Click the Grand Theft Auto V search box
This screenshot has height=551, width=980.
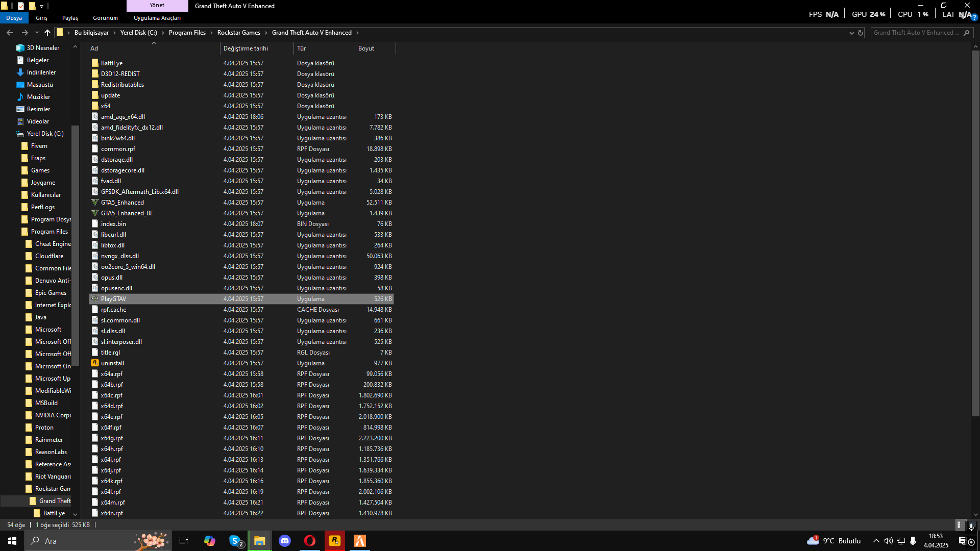916,33
